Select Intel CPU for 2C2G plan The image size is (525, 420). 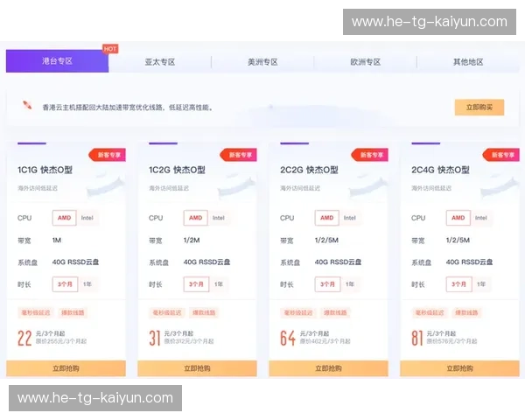point(349,218)
